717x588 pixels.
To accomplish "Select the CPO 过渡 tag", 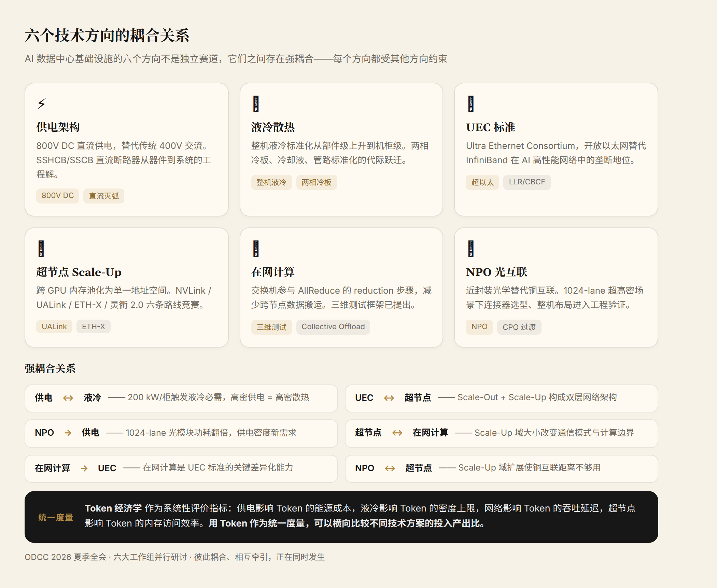I will pyautogui.click(x=519, y=327).
